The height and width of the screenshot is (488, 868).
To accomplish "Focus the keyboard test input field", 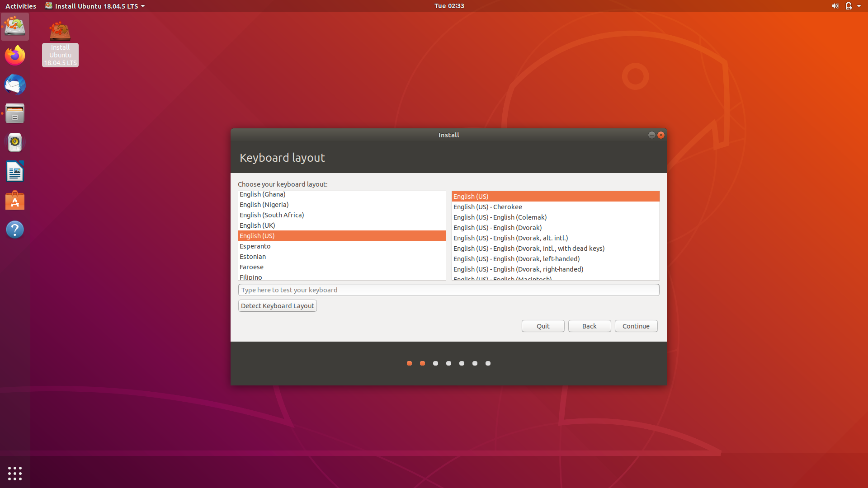I will click(448, 290).
